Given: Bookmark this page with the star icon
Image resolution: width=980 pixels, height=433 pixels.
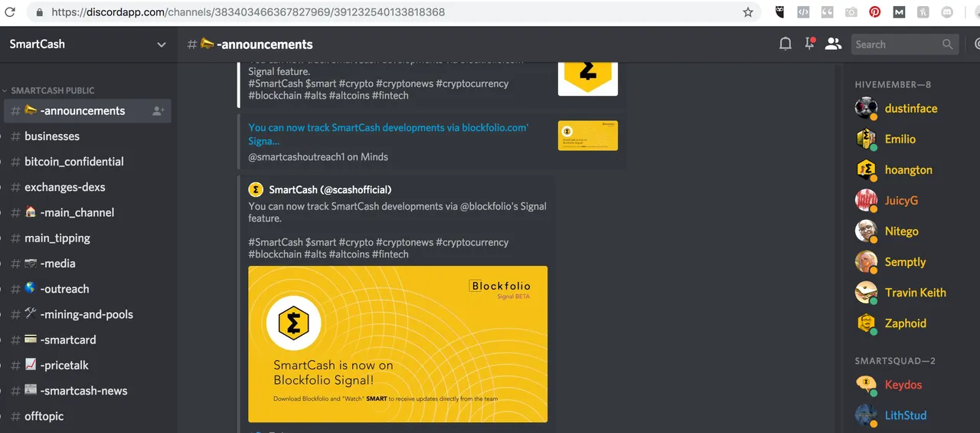Looking at the screenshot, I should [748, 12].
